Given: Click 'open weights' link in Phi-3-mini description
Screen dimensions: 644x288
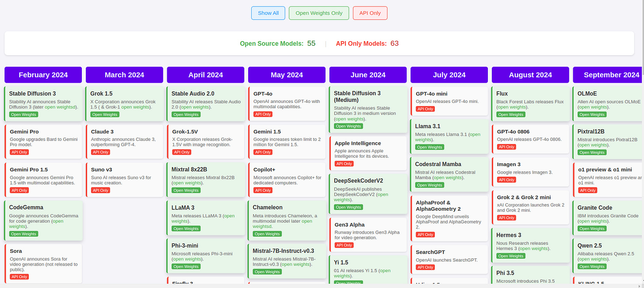Looking at the screenshot, I should 186,259.
